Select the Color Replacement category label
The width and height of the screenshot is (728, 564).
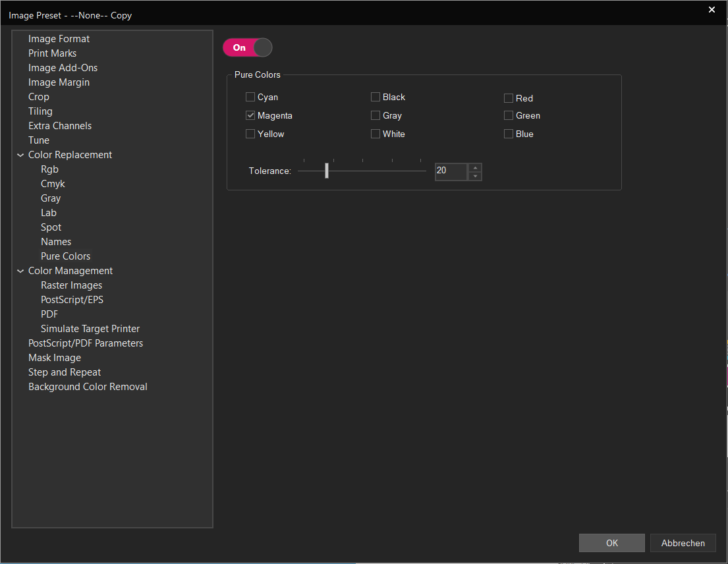click(x=70, y=155)
